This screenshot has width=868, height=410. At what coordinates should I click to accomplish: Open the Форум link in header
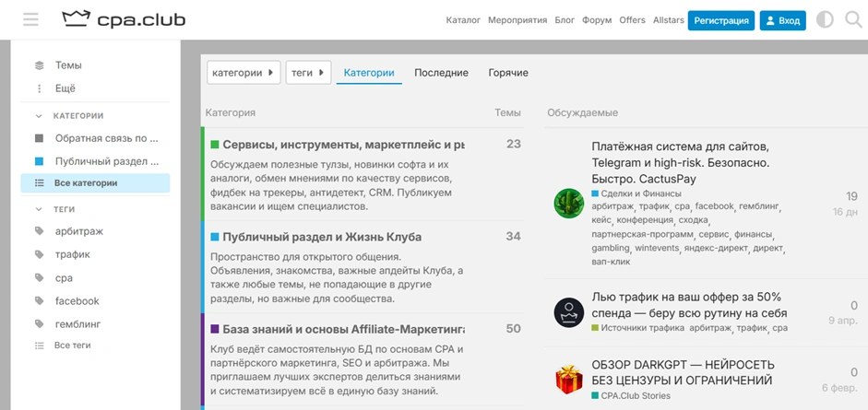(x=597, y=20)
